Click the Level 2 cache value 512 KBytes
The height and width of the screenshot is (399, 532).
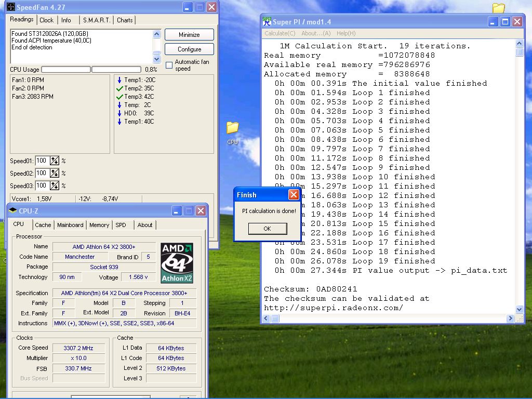[171, 368]
